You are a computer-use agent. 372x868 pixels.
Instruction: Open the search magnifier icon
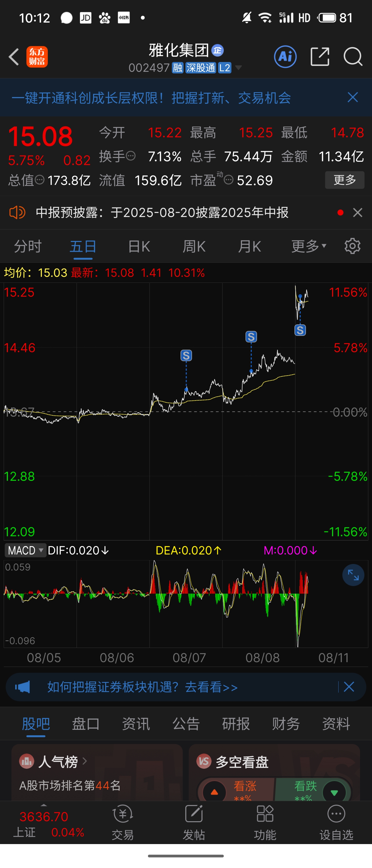tap(353, 57)
